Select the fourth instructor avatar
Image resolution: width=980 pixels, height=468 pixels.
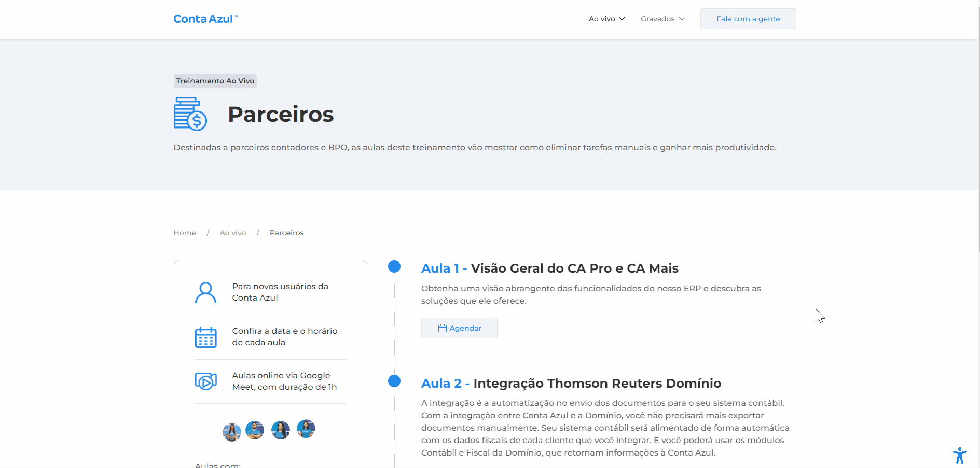[306, 429]
